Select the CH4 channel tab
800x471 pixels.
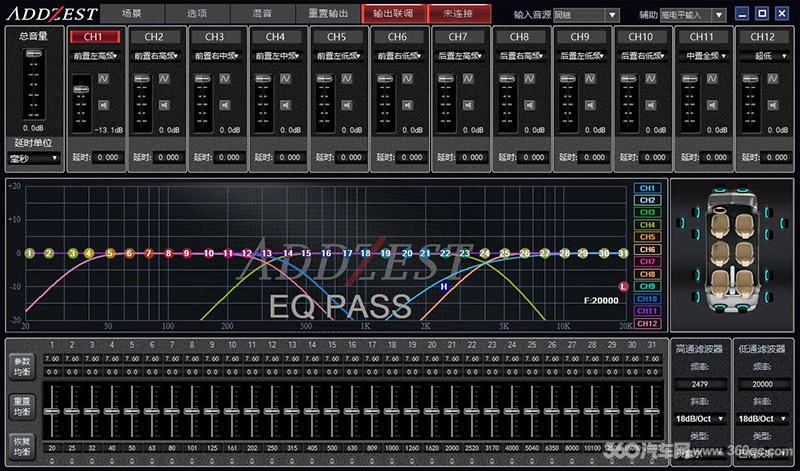[276, 37]
